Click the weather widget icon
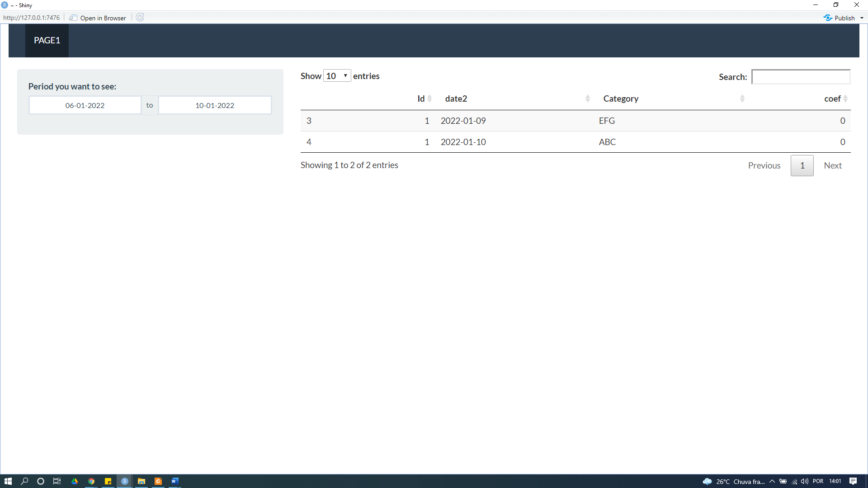 coord(708,481)
